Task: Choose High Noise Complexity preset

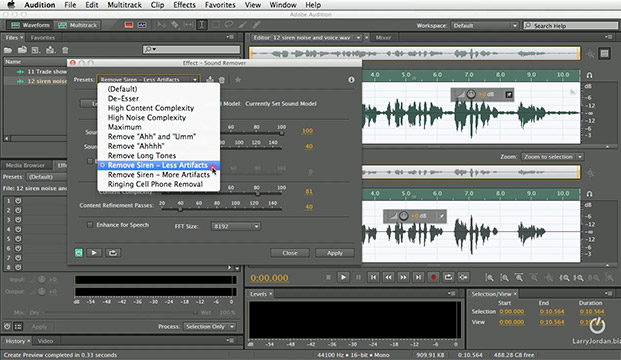Action: tap(158, 118)
